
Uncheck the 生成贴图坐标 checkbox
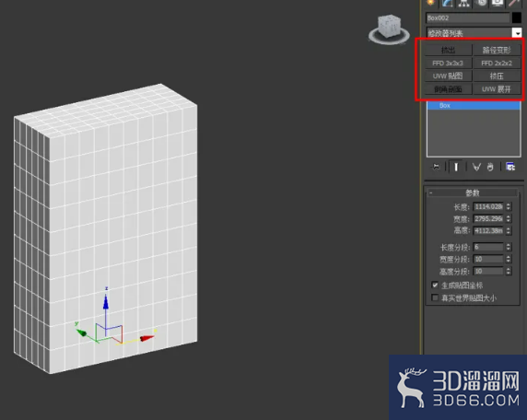(435, 285)
